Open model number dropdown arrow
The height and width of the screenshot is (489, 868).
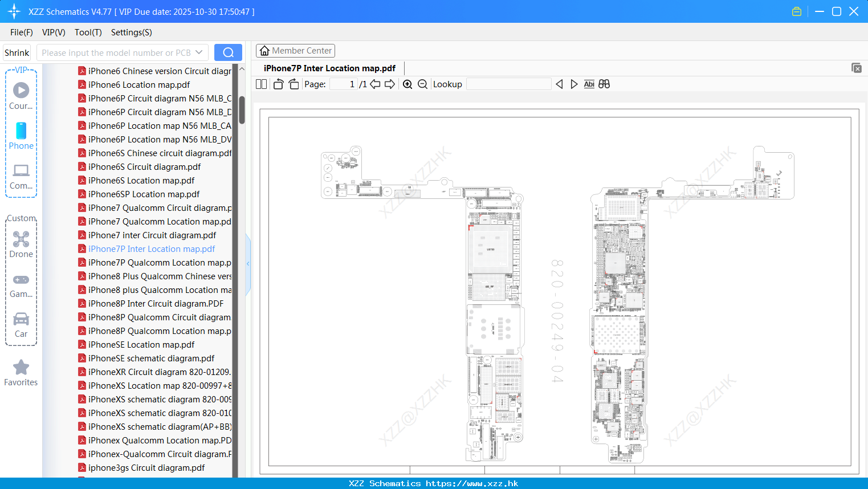click(x=199, y=52)
